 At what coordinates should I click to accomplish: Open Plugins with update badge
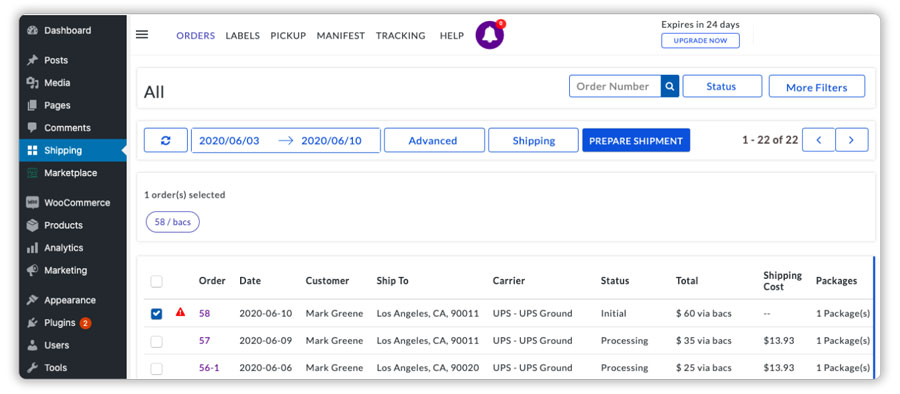point(59,323)
